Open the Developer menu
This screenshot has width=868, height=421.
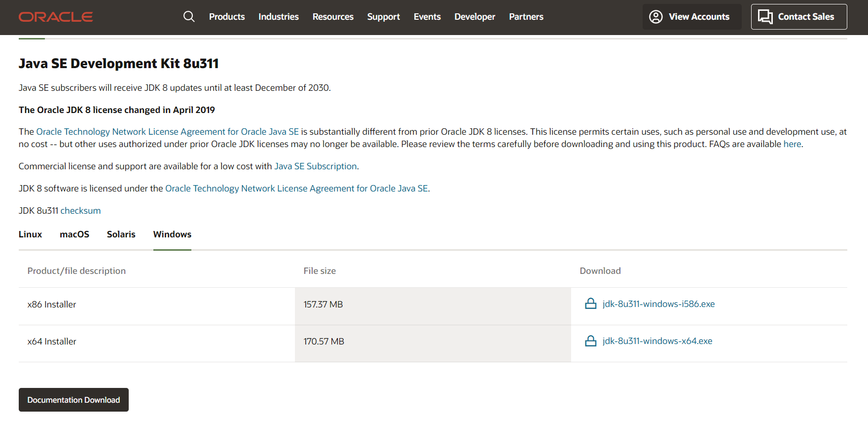pyautogui.click(x=475, y=17)
